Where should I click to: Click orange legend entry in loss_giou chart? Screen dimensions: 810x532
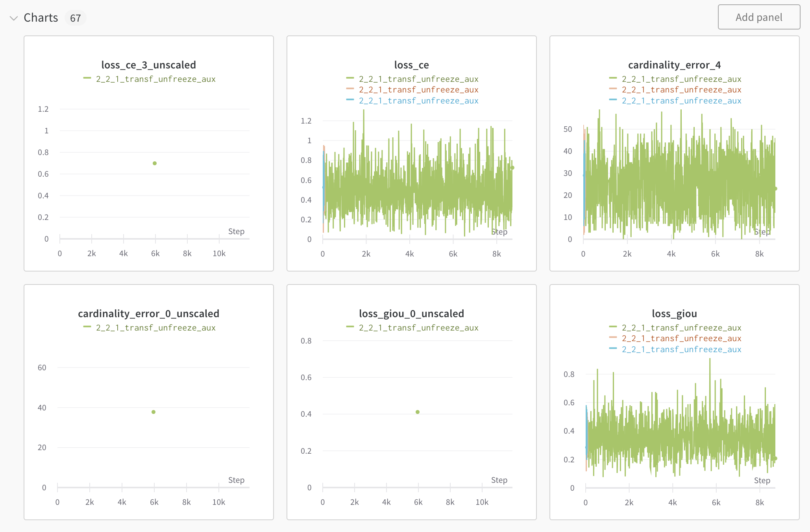681,338
